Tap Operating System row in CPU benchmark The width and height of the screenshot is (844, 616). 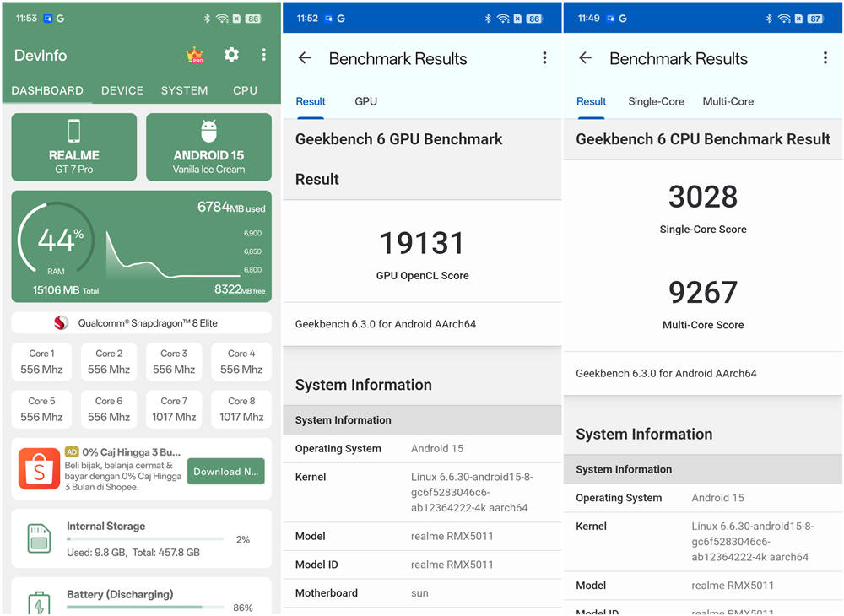tap(703, 498)
